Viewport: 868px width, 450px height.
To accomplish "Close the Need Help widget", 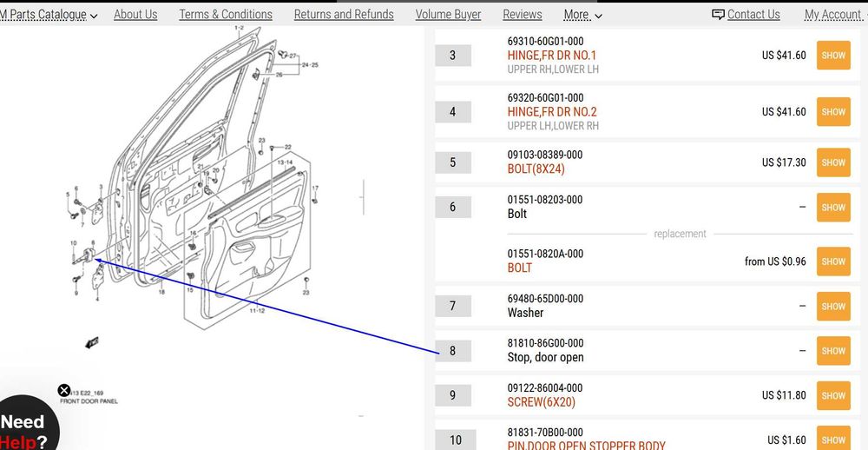I will 64,390.
